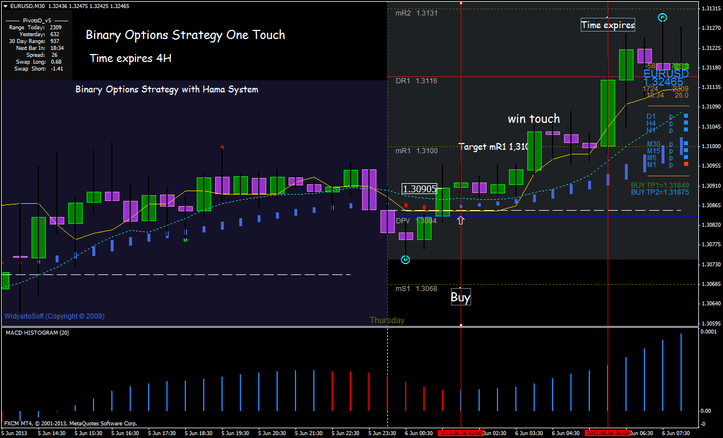Select the orange M1 trend square

(686, 164)
